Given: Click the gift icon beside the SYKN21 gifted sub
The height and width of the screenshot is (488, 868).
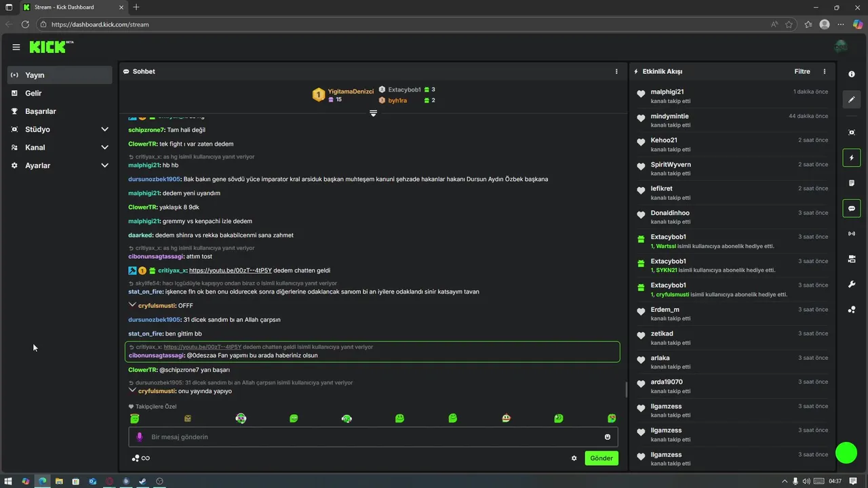Looking at the screenshot, I should pos(641,264).
